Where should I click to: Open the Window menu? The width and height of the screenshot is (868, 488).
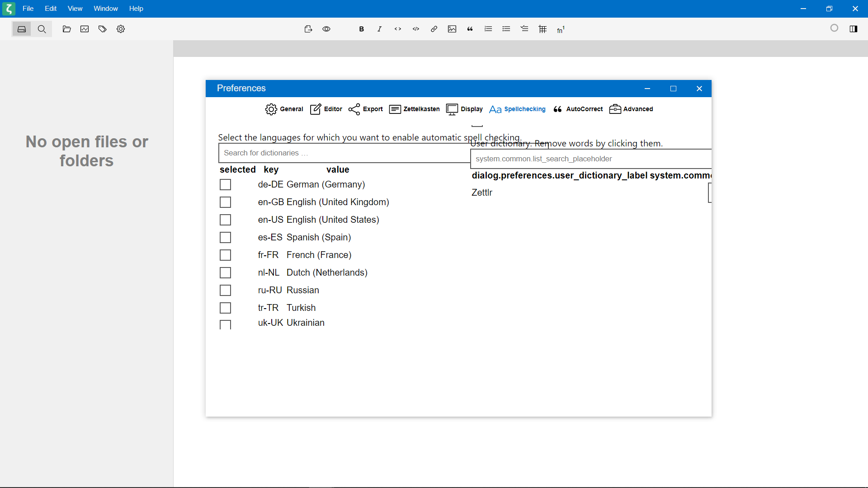[105, 9]
